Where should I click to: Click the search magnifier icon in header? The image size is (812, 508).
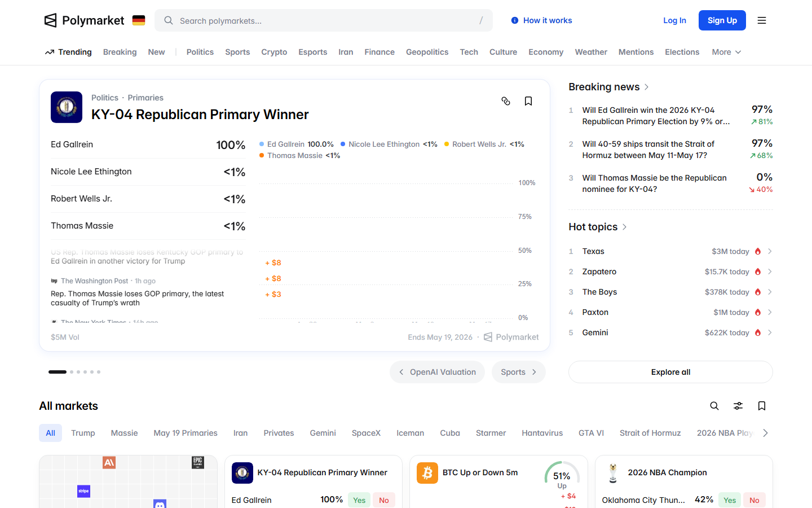point(169,20)
